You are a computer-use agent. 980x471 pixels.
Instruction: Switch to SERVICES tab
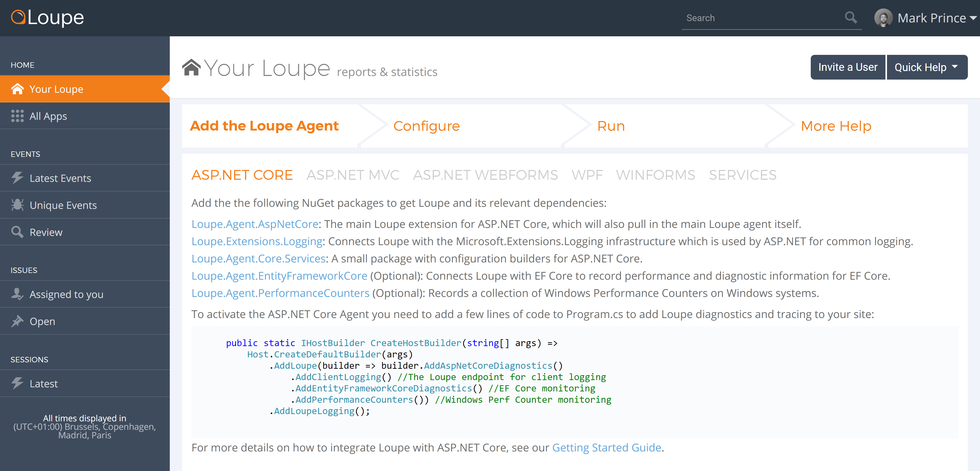[743, 175]
